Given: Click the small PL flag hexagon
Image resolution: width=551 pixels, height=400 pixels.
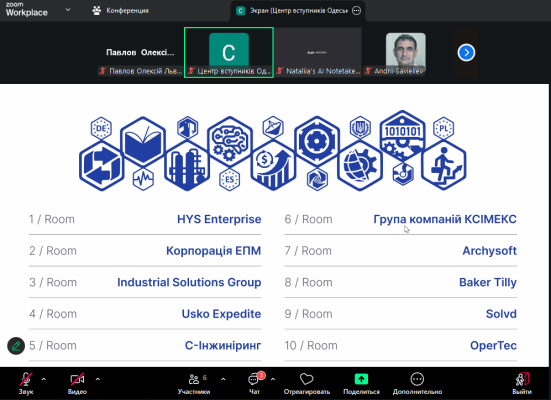Looking at the screenshot, I should 443,128.
